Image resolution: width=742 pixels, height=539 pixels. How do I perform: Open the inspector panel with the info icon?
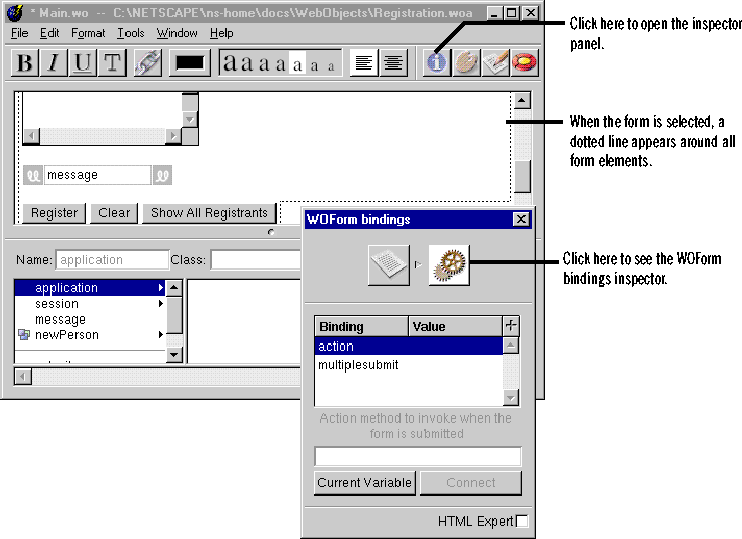(x=437, y=63)
